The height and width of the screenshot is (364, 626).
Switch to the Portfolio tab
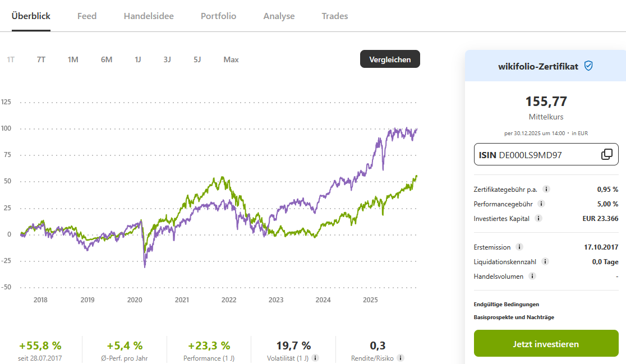click(x=218, y=16)
